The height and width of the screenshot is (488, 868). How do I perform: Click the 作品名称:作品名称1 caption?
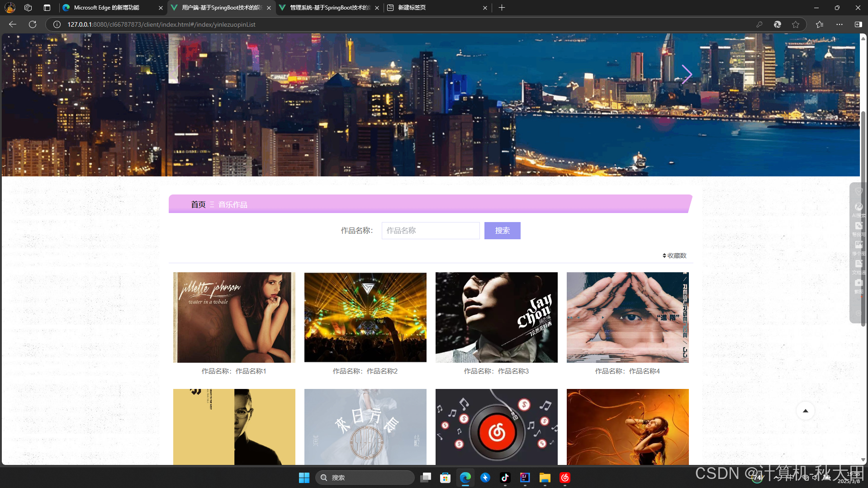tap(234, 371)
